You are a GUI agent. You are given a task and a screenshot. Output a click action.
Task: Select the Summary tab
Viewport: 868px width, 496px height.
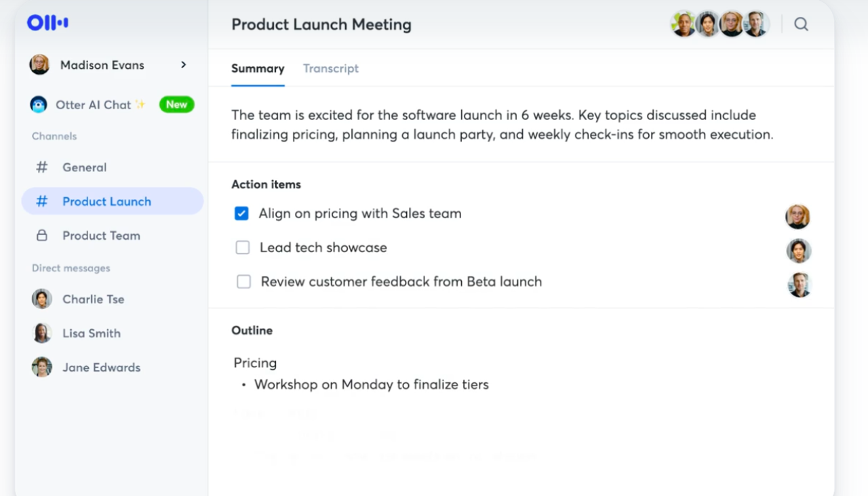[x=258, y=68]
